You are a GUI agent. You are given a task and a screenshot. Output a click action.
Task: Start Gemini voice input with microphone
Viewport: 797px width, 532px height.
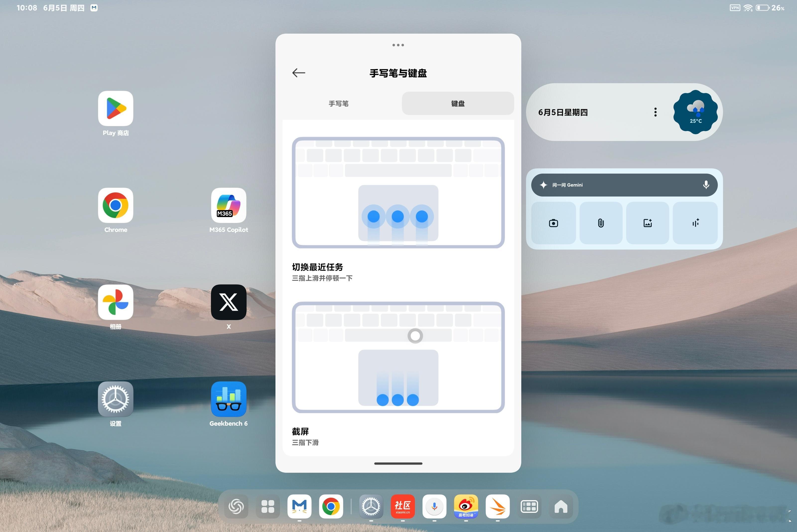click(706, 185)
